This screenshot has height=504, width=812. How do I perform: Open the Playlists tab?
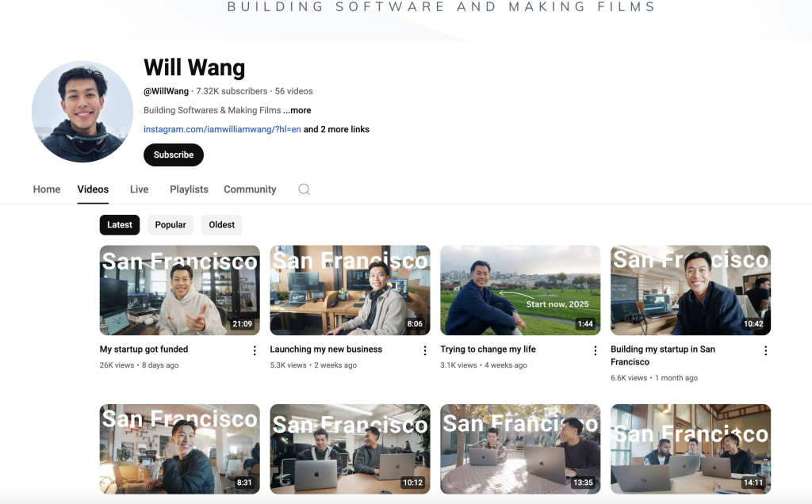point(189,189)
